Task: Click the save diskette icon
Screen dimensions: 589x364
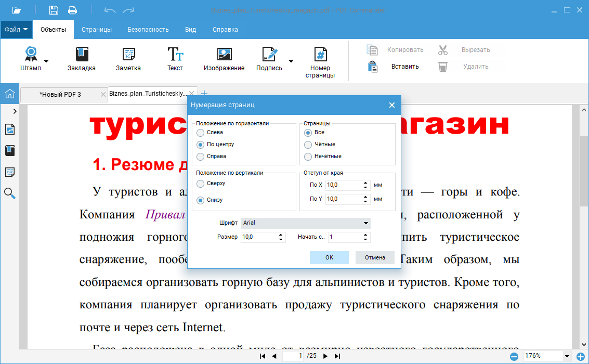Action: click(x=54, y=10)
